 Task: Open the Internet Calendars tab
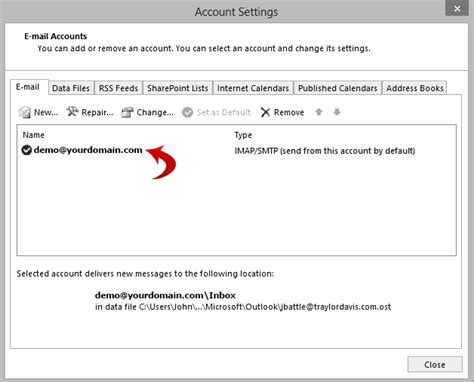253,88
